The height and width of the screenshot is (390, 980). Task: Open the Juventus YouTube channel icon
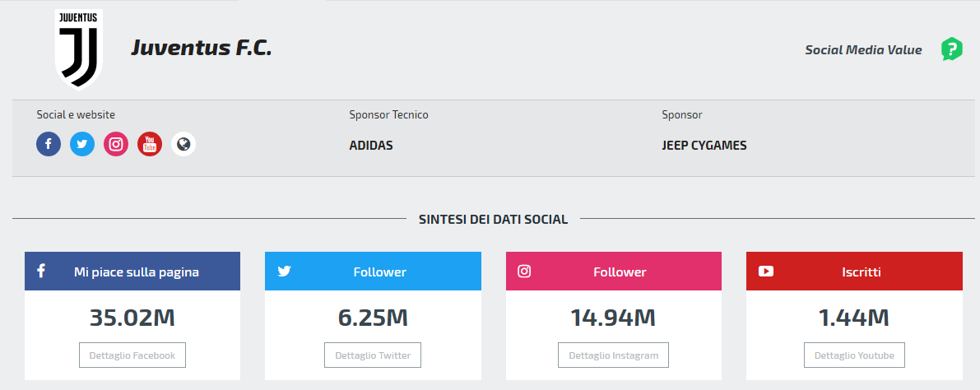coord(150,144)
